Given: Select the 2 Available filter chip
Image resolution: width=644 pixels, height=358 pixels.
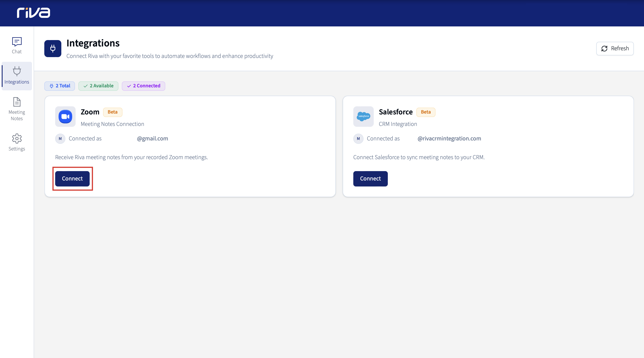Looking at the screenshot, I should click(x=98, y=86).
